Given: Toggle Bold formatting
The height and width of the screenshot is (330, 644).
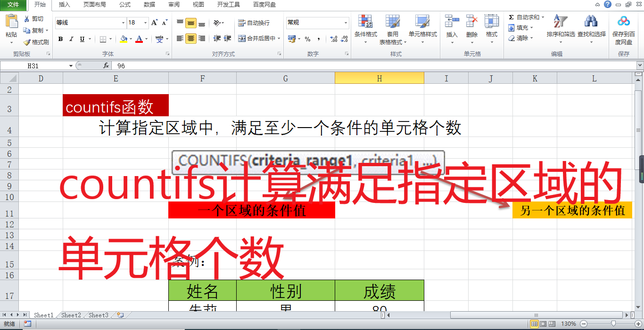Looking at the screenshot, I should (x=60, y=39).
